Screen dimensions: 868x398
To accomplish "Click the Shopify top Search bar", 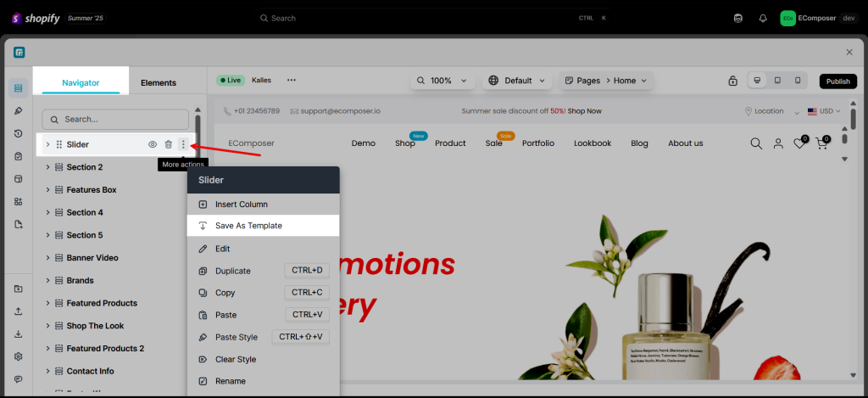I will click(x=435, y=19).
